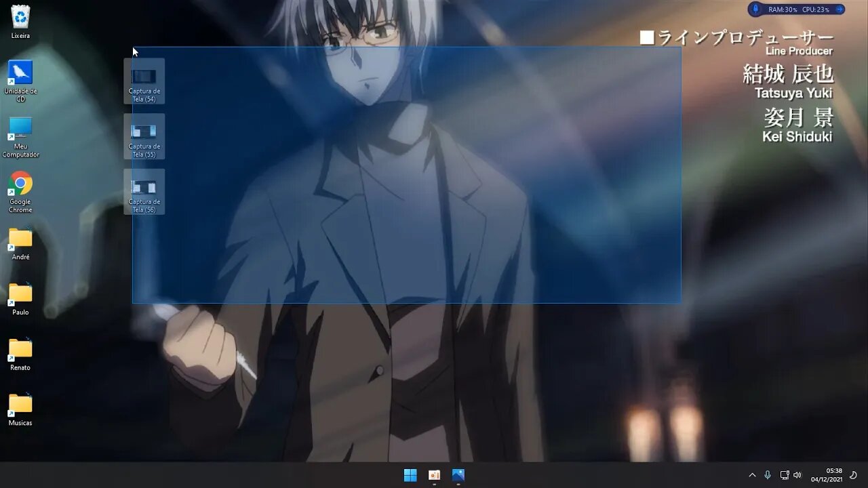The image size is (868, 488).
Task: Select Captura de Tela (55) file
Action: (144, 137)
